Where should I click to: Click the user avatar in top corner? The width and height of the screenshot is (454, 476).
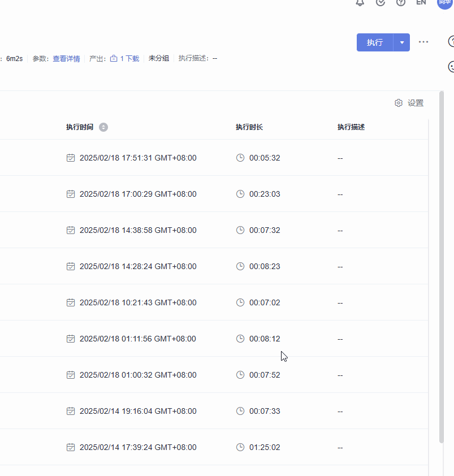445,2
